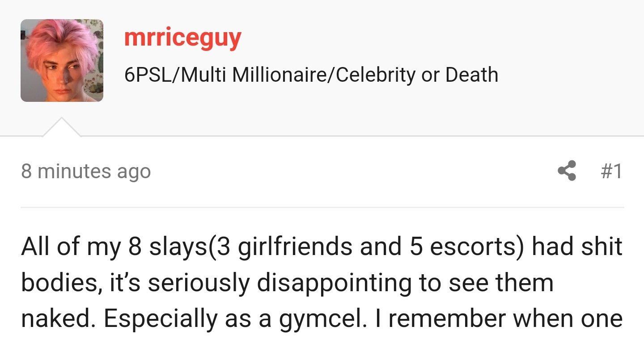Click "Celebrity or Death" in the user title

coord(417,75)
